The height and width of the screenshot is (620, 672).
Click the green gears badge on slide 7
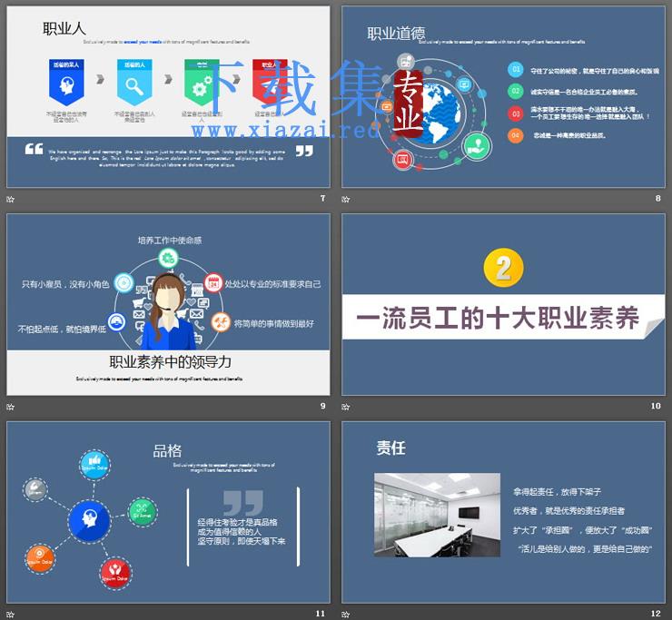202,83
